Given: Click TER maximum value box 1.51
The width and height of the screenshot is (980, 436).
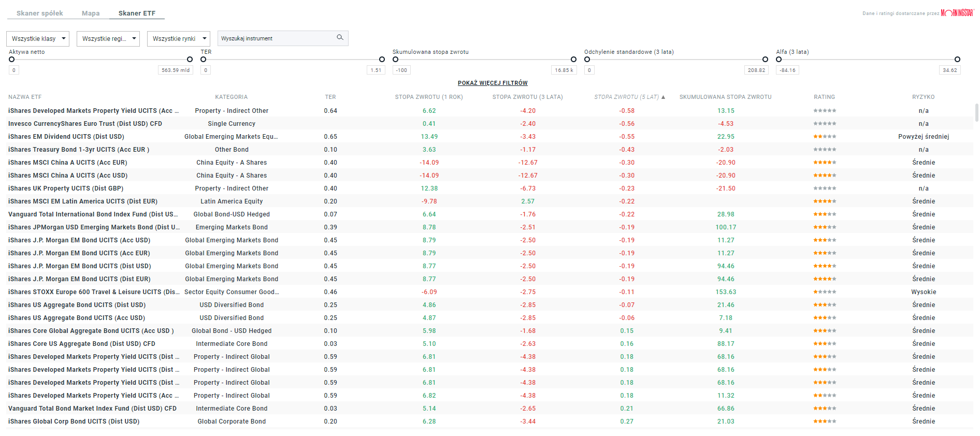Looking at the screenshot, I should pos(376,70).
